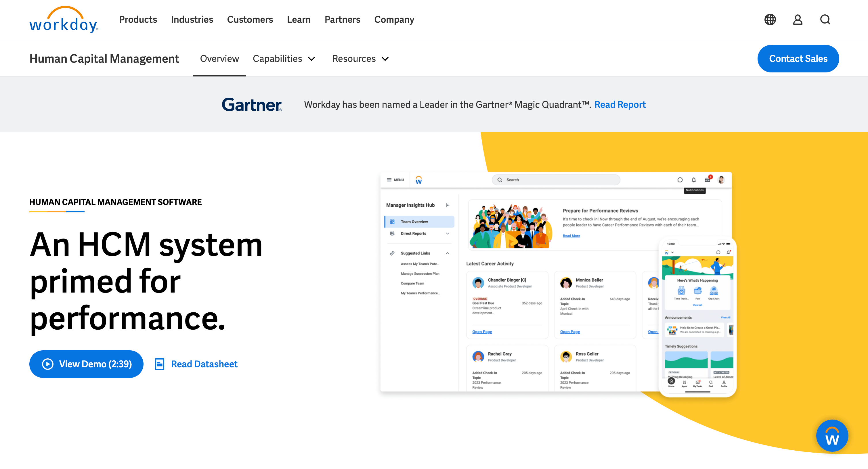This screenshot has height=469, width=868.
Task: Click the play icon in View Demo button
Action: [x=47, y=364]
